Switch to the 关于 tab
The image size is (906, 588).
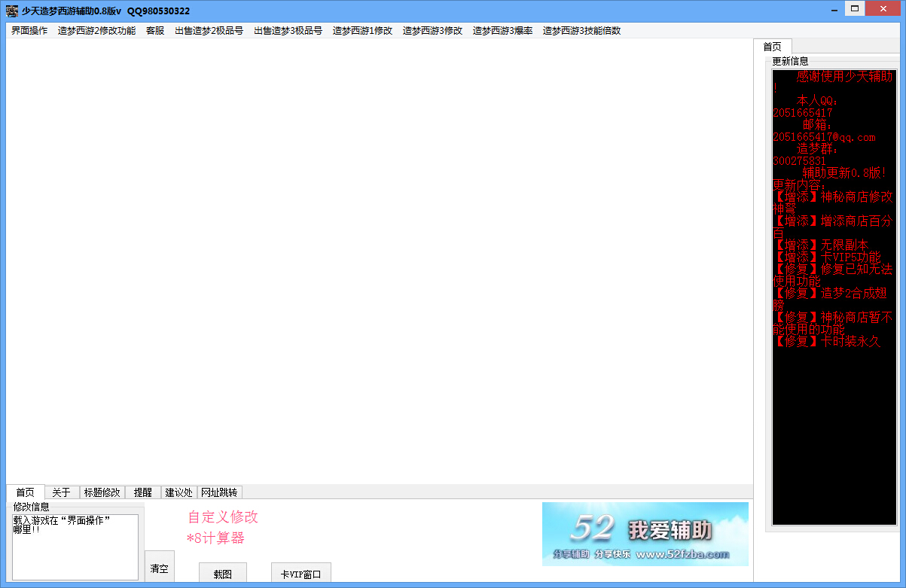click(61, 492)
